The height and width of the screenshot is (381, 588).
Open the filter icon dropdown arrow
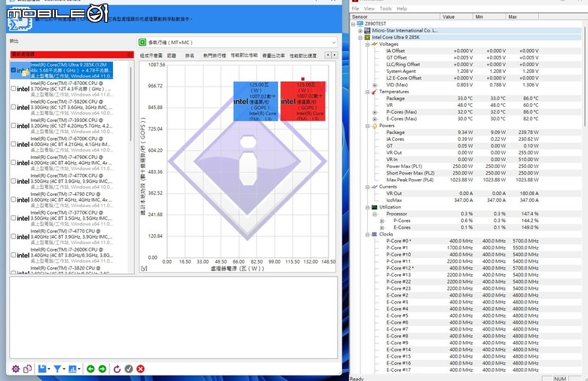64,370
